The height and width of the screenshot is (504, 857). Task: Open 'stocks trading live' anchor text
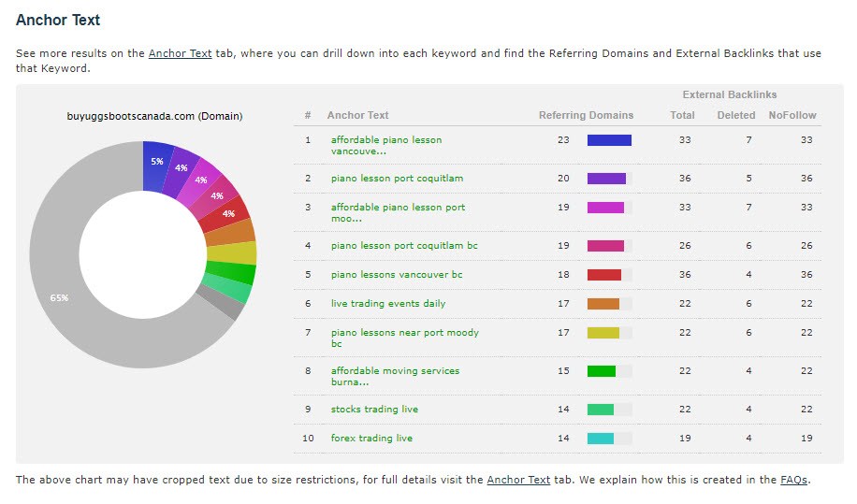click(x=374, y=410)
